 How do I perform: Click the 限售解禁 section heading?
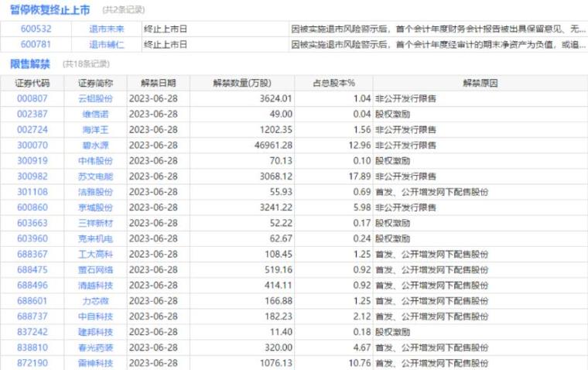(30, 63)
